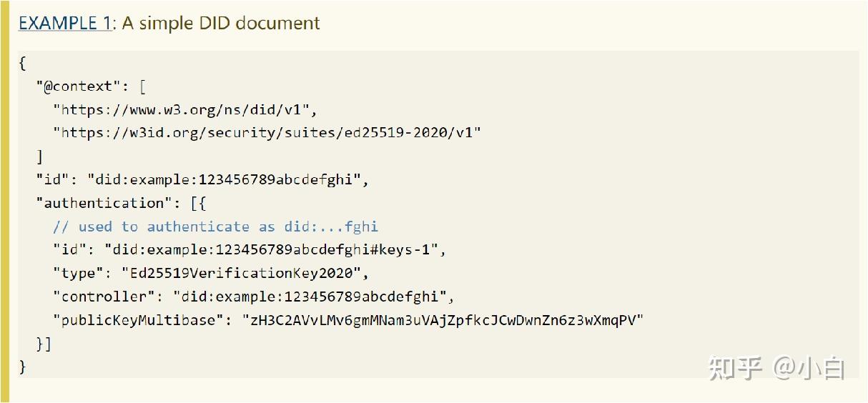Viewport: 868px width, 403px height.
Task: Click the "type" key
Action: (x=78, y=273)
